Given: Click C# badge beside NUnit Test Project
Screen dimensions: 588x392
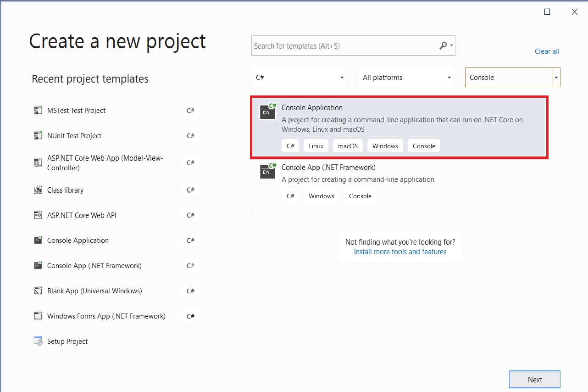Looking at the screenshot, I should pyautogui.click(x=190, y=136).
